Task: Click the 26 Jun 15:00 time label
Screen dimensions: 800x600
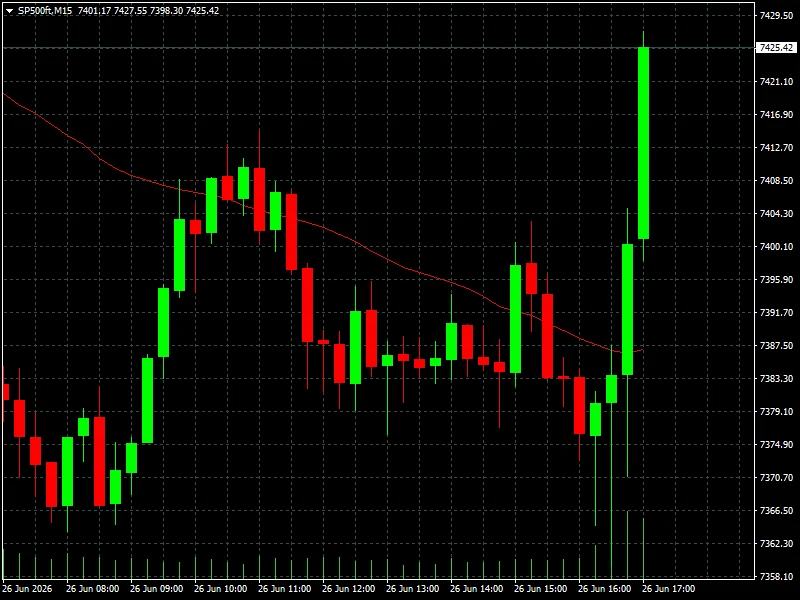Action: (x=540, y=589)
